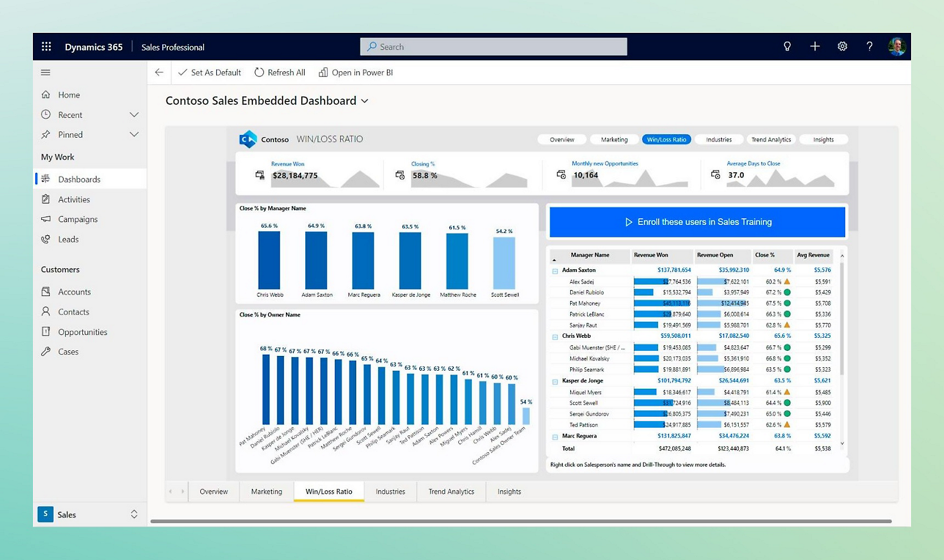
Task: Open the user profile avatar
Action: (x=896, y=46)
